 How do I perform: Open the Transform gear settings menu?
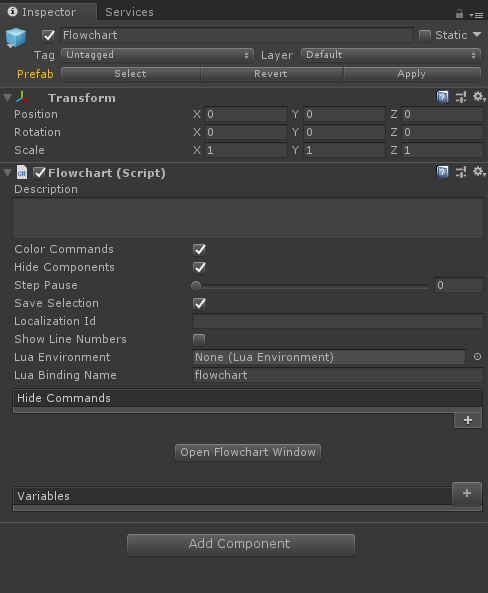(479, 97)
